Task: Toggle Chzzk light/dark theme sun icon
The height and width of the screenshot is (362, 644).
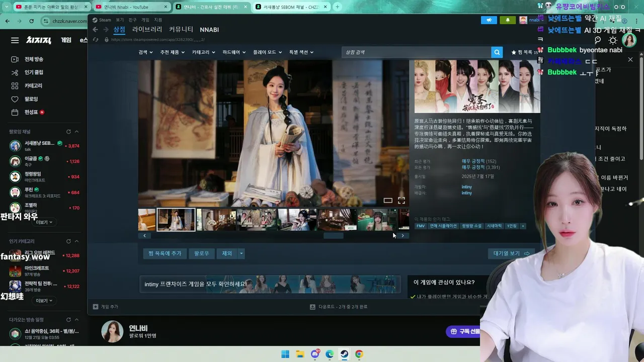Action: (613, 40)
